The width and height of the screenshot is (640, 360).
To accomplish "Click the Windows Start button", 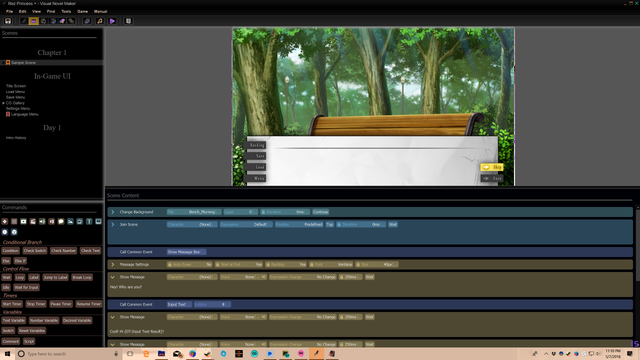I will point(7,354).
